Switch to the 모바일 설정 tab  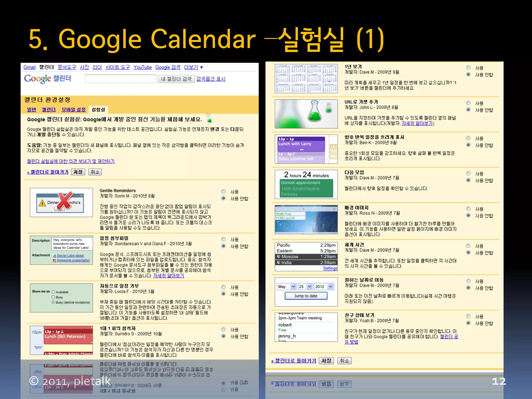point(74,110)
